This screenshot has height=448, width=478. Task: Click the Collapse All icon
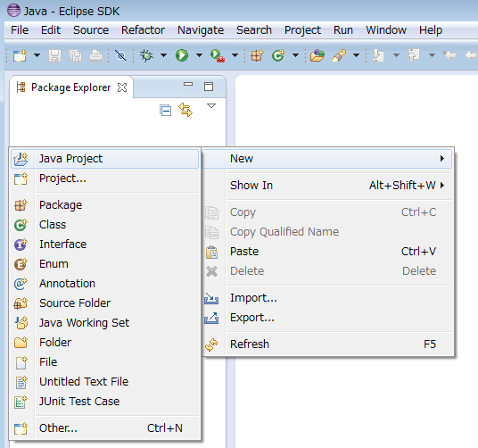(166, 110)
